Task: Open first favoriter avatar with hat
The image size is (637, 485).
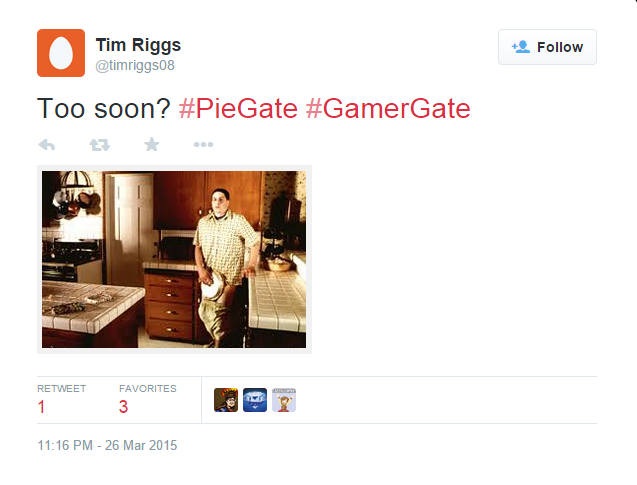Action: (226, 400)
